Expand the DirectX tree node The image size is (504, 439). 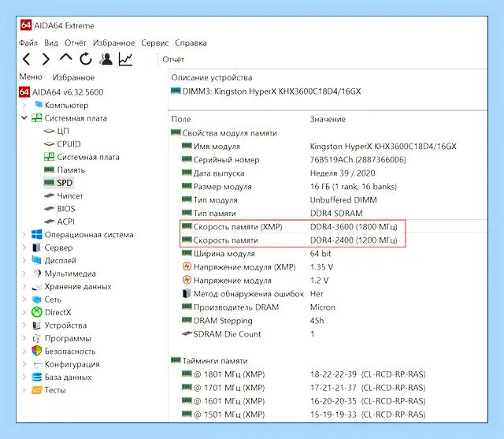coord(24,312)
